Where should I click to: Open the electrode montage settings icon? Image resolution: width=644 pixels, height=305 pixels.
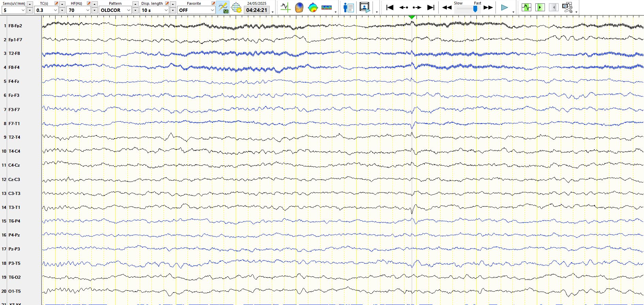pyautogui.click(x=236, y=7)
